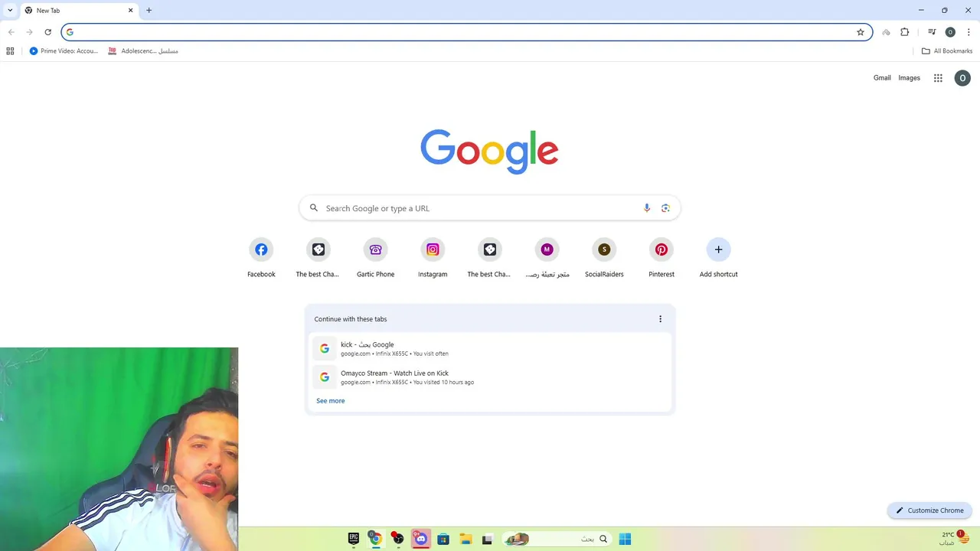Open the Adolescence bookmark
The image size is (980, 551).
(x=143, y=51)
